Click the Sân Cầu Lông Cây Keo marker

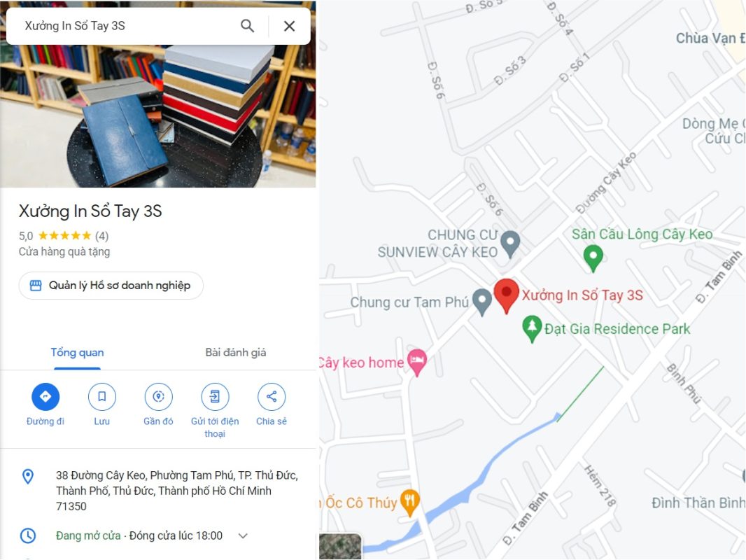point(593,258)
